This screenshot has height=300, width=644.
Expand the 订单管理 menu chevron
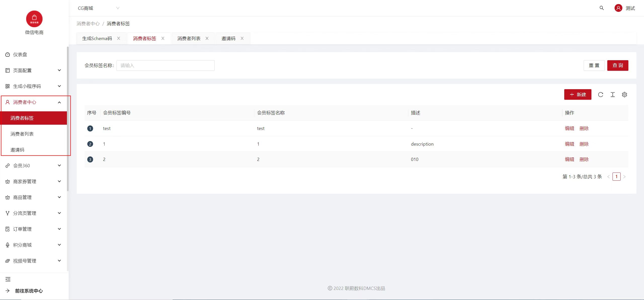click(59, 229)
